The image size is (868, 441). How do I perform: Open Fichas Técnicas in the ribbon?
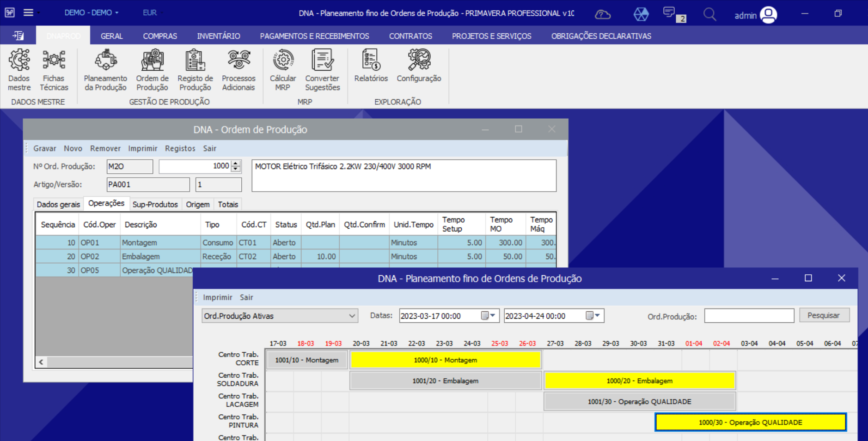point(54,70)
